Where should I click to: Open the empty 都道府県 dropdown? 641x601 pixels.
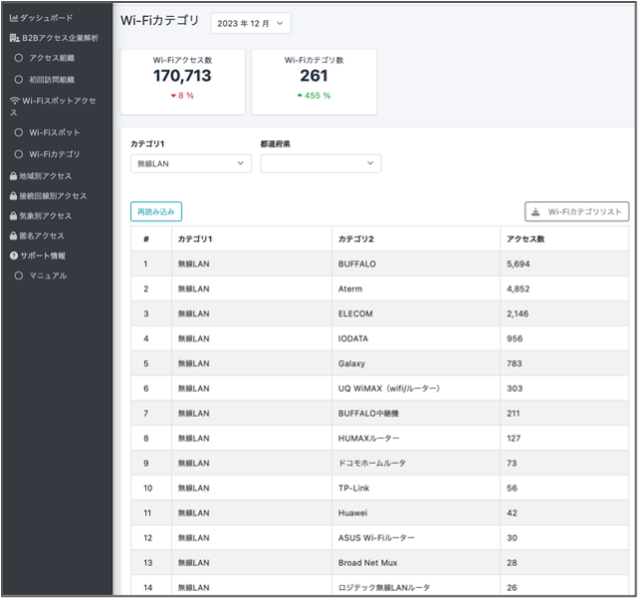321,164
